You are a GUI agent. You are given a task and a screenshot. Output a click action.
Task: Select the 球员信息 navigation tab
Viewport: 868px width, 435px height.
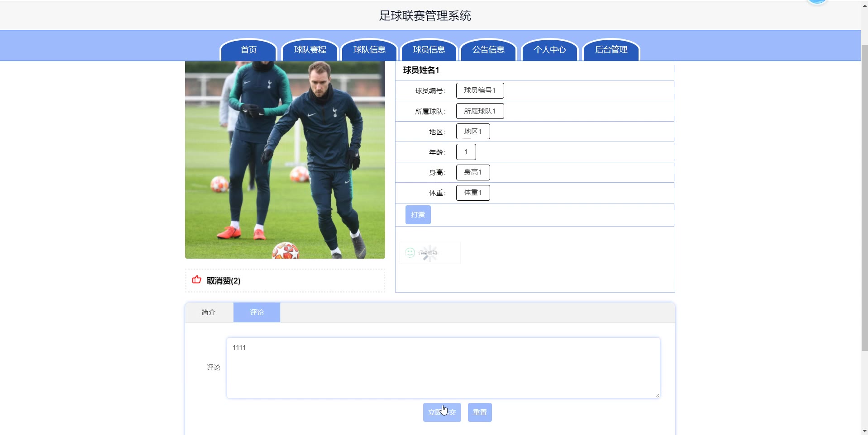429,50
